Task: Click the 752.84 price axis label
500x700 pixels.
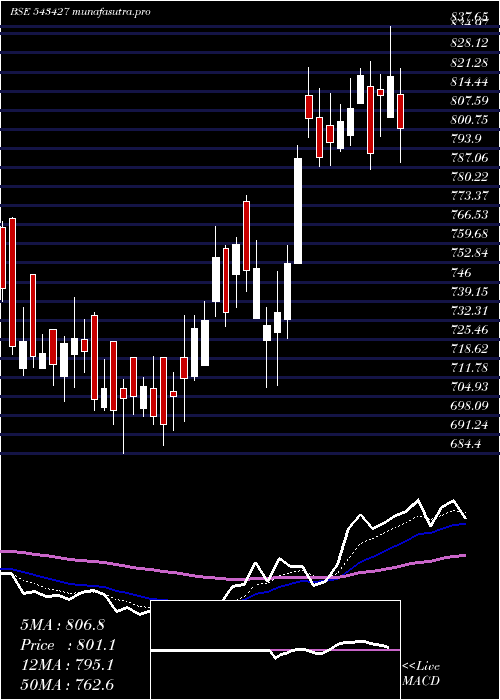Action: [469, 253]
